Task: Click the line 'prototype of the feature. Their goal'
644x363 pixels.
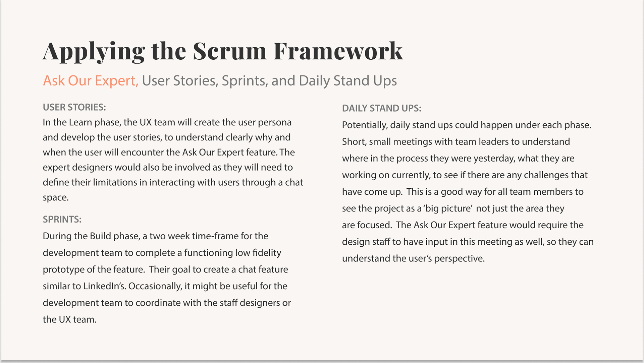Action: click(165, 269)
